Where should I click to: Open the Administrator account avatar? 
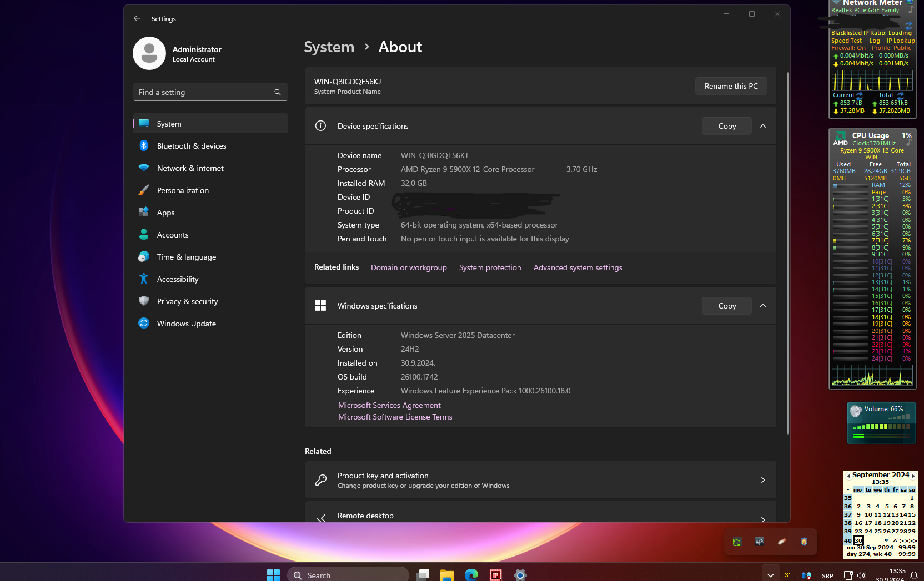pyautogui.click(x=149, y=53)
